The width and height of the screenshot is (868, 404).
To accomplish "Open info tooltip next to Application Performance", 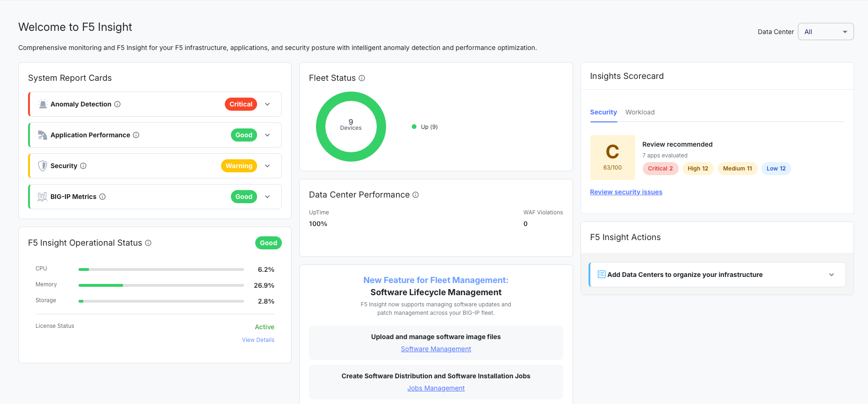I will pyautogui.click(x=136, y=135).
